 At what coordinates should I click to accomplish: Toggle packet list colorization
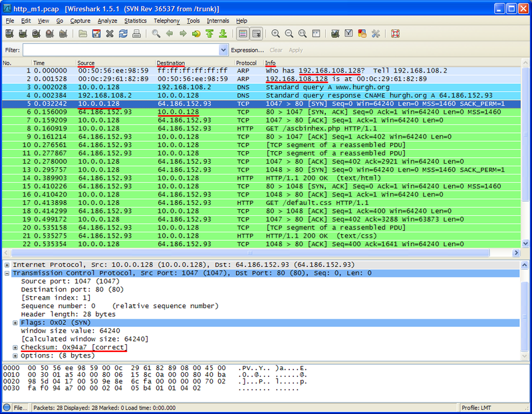click(243, 34)
